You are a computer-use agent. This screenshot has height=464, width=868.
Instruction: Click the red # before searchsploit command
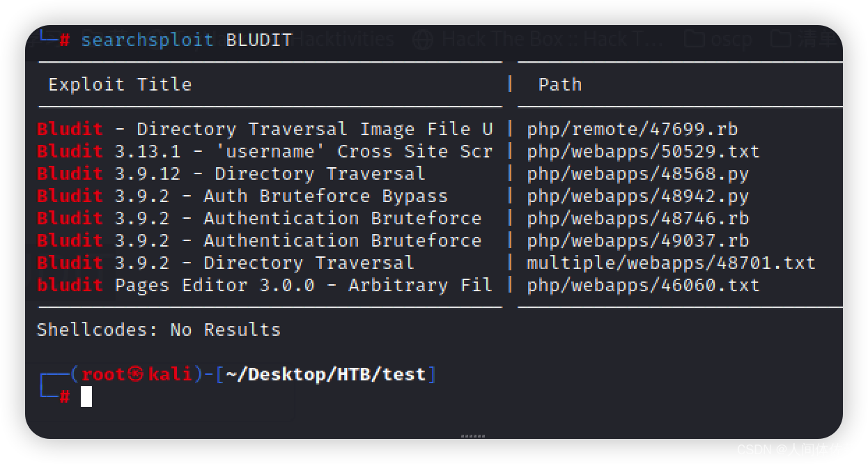click(x=64, y=40)
